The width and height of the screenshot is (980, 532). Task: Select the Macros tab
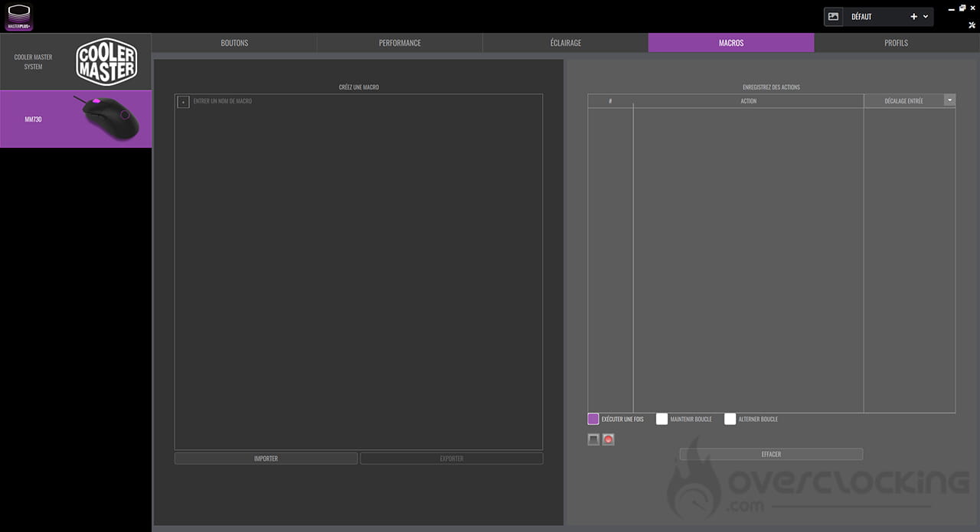click(731, 43)
